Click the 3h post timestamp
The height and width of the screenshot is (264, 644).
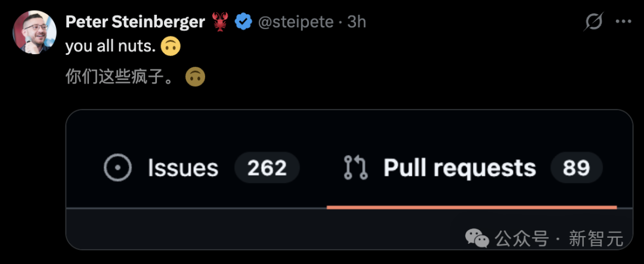tap(357, 22)
